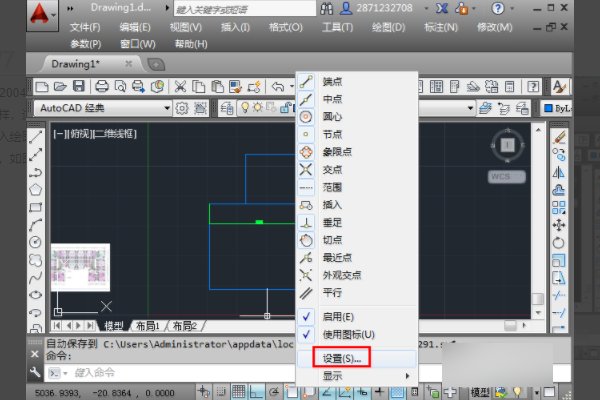Click the Copy icon in standard toolbar
Image resolution: width=600 pixels, height=400 pixels.
click(198, 87)
